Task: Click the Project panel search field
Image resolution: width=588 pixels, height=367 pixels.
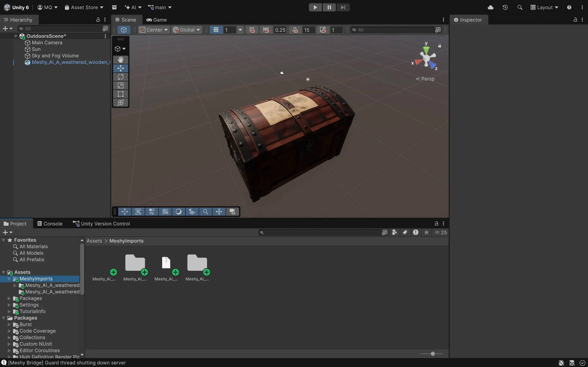Action: click(x=321, y=232)
